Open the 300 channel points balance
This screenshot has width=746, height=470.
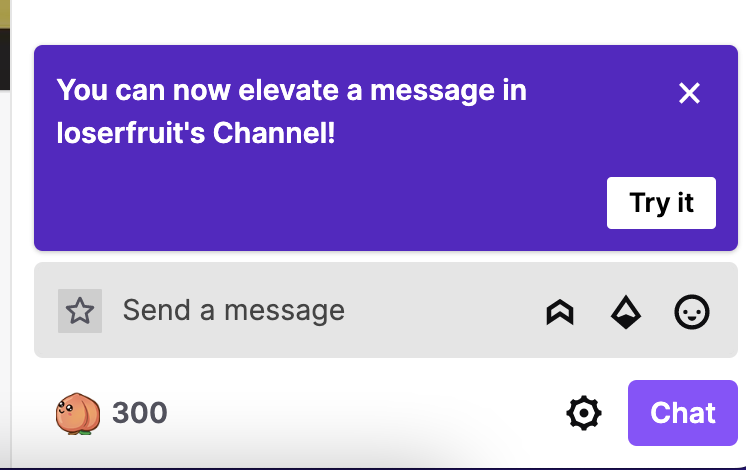point(139,413)
